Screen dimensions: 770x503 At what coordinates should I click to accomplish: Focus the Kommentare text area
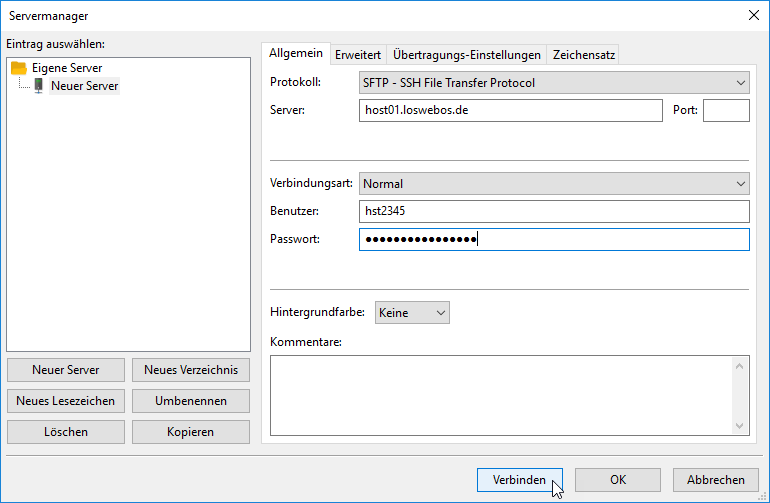[x=500, y=395]
